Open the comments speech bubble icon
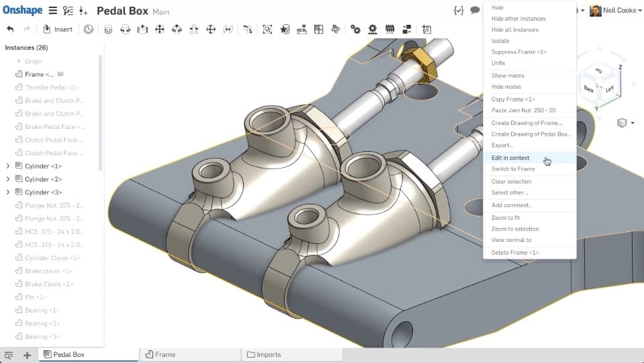 click(475, 10)
